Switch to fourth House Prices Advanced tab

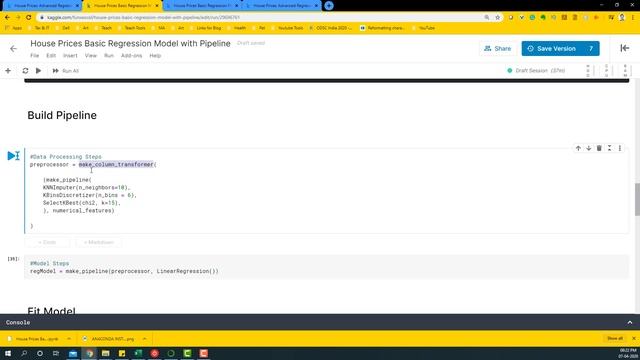coord(282,6)
